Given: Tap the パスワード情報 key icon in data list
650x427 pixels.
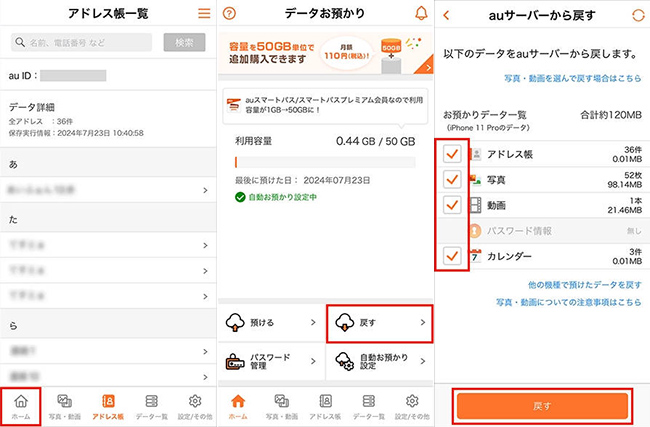Looking at the screenshot, I should pyautogui.click(x=475, y=231).
